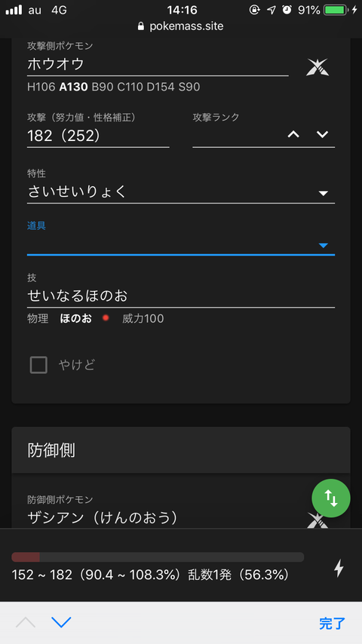Expand the 道具 item dropdown arrow
Image resolution: width=362 pixels, height=644 pixels.
pyautogui.click(x=324, y=245)
